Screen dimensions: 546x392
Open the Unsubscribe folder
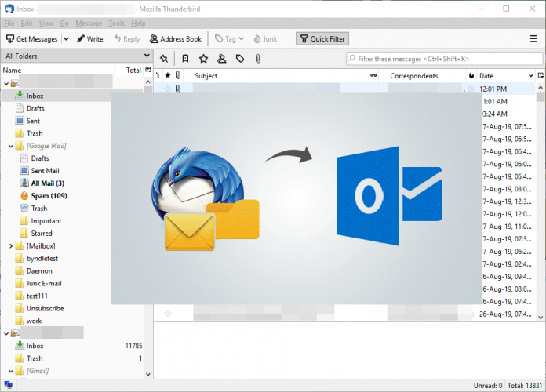(45, 308)
